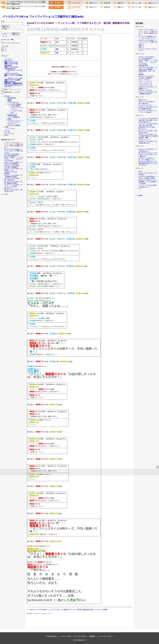The width and height of the screenshot is (159, 644).
Task: Open WithBOSSリクエスト受付 link
Action: coord(15,71)
